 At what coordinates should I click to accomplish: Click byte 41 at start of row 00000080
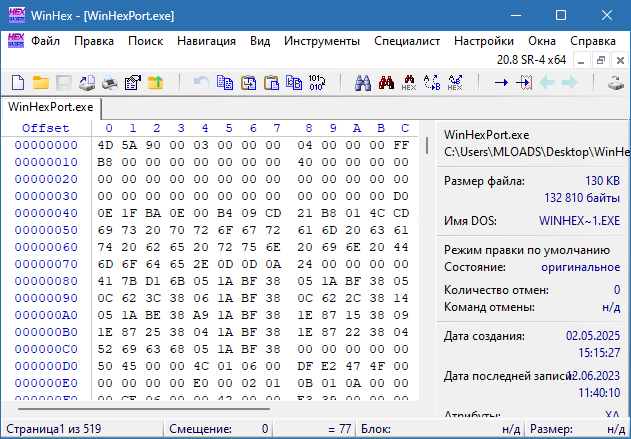click(x=105, y=281)
